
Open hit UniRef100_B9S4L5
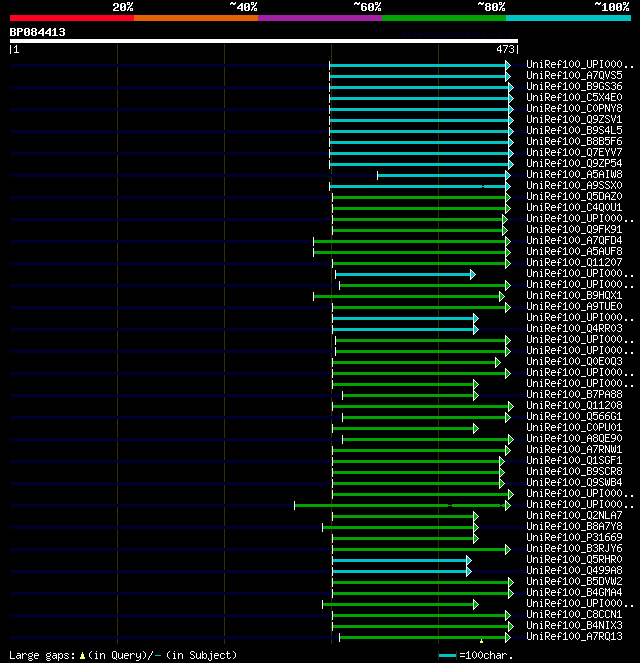(x=574, y=131)
